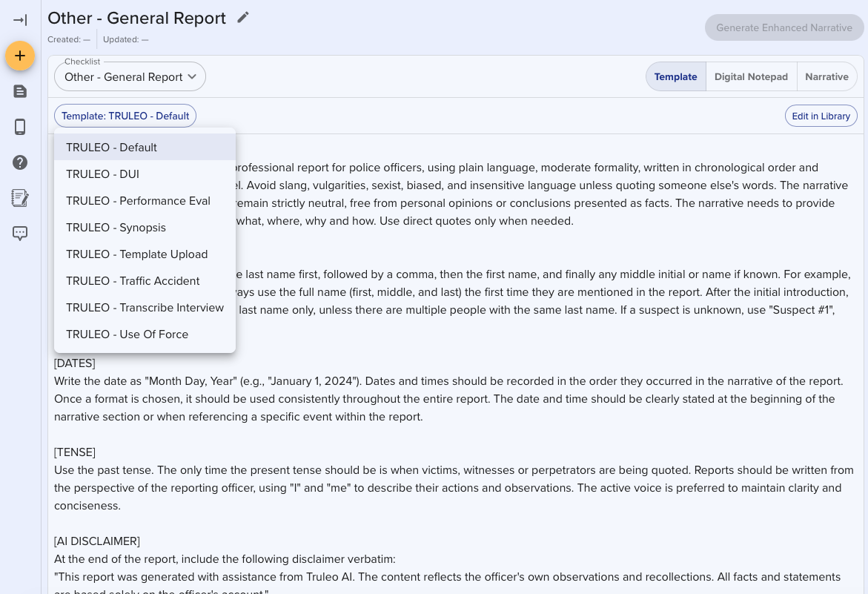Image resolution: width=868 pixels, height=594 pixels.
Task: Switch to the Template view
Action: pyautogui.click(x=675, y=77)
